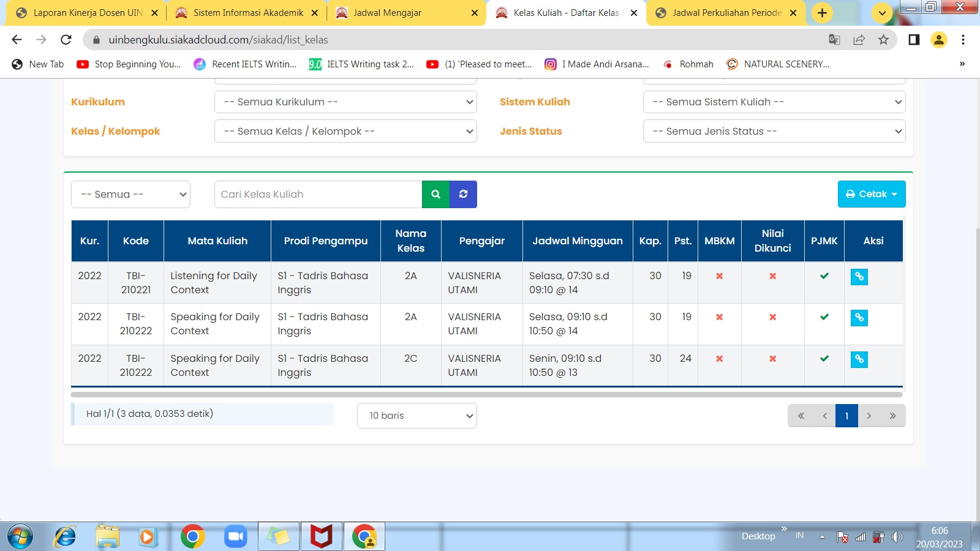Click the Cari Kelas Kuliah search field
This screenshot has height=551, width=980.
click(318, 194)
